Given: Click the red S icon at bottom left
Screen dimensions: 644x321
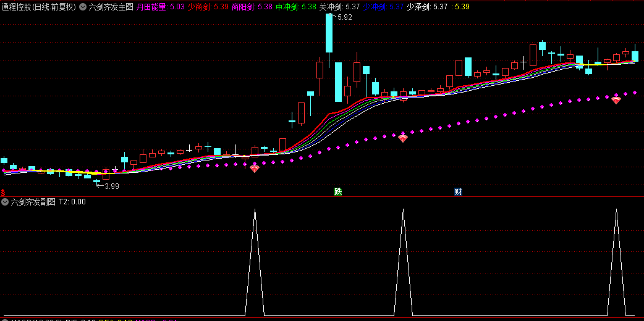Looking at the screenshot, I should coord(3,192).
